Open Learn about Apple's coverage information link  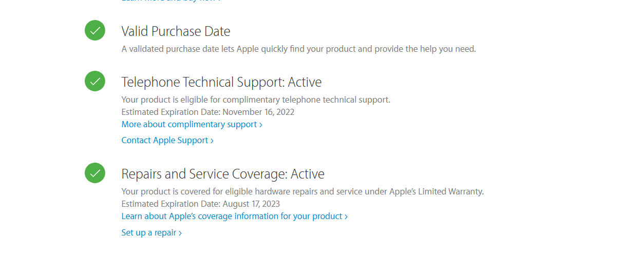pyautogui.click(x=232, y=217)
